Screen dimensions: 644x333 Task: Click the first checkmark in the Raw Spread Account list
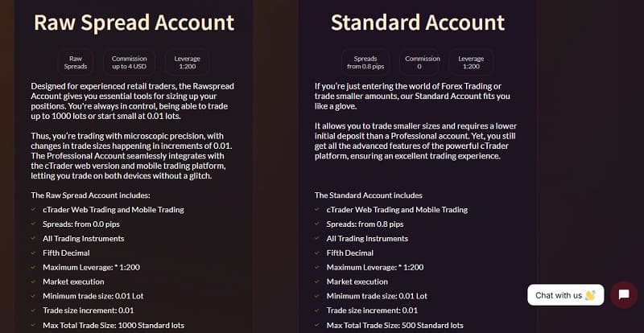(34, 210)
